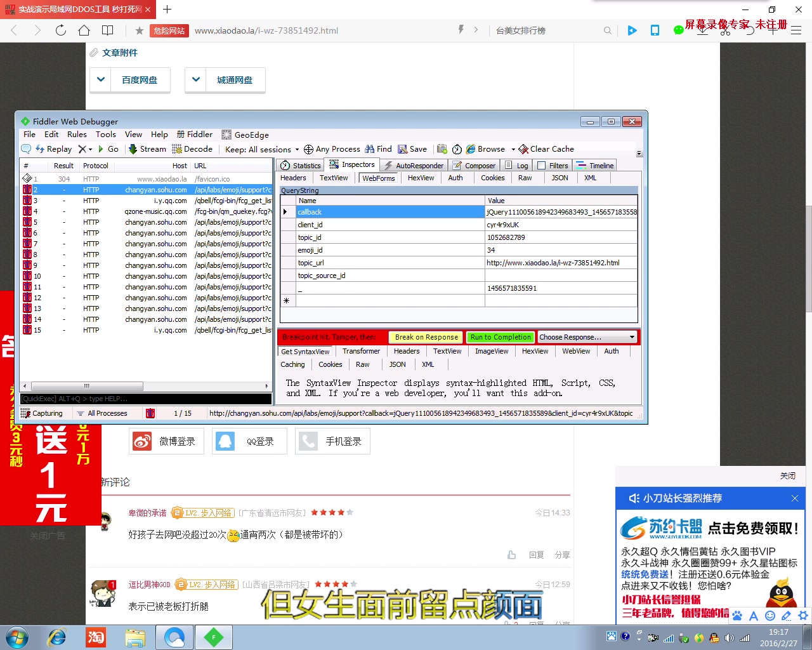Viewport: 812px width, 650px height.
Task: Select session 4 qzone-music.qq.com row
Action: 147,211
